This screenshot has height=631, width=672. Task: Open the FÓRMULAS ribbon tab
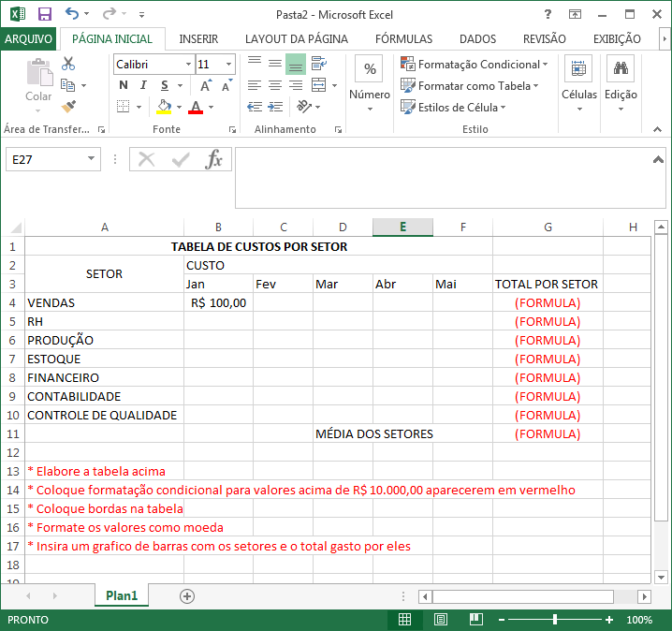coord(403,39)
